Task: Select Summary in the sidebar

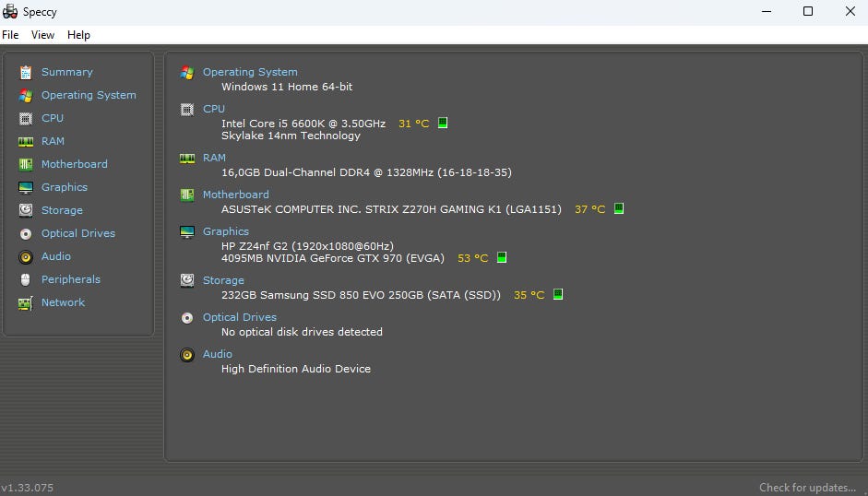Action: [x=67, y=72]
